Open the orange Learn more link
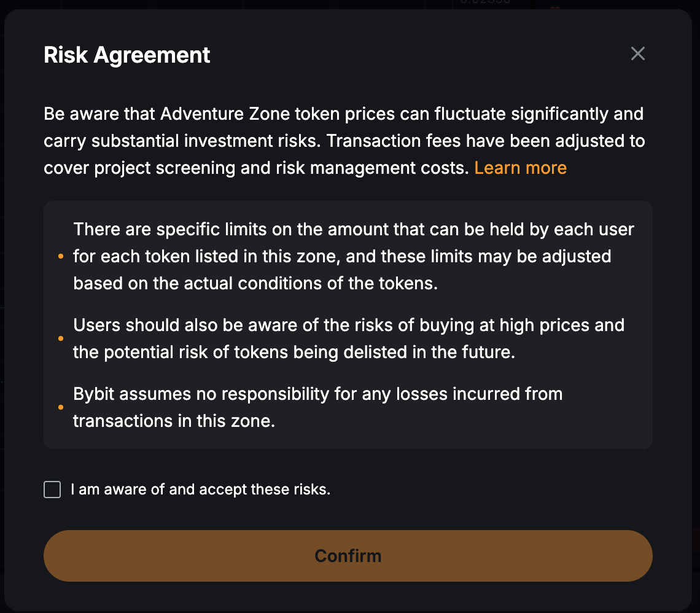This screenshot has width=700, height=613. [520, 168]
